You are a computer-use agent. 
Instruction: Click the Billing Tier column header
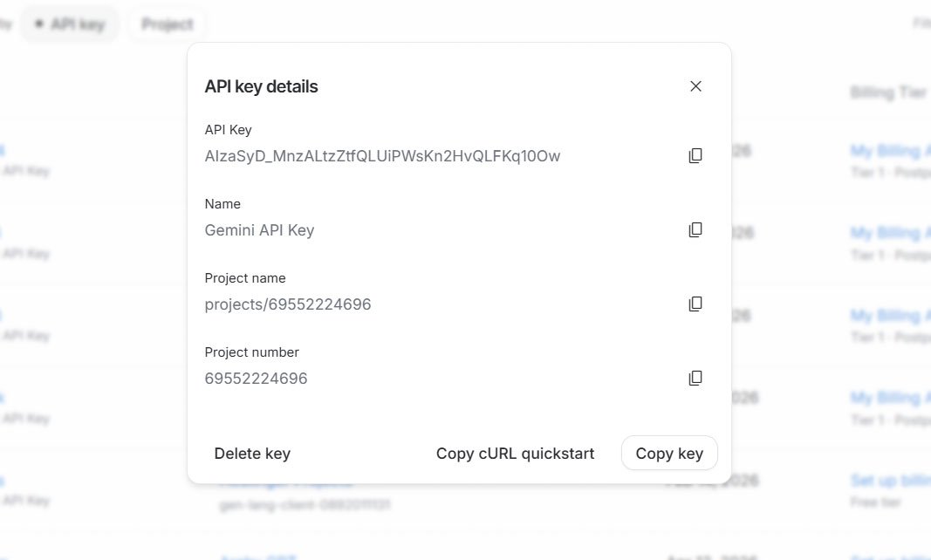pyautogui.click(x=888, y=92)
